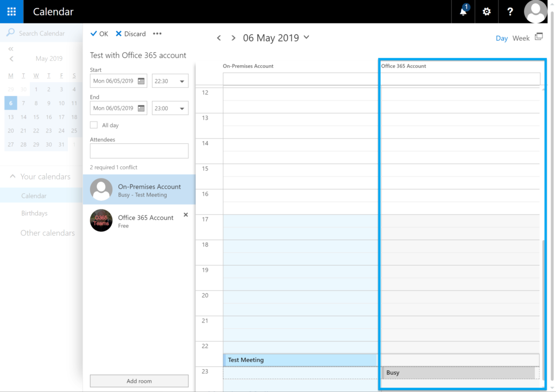This screenshot has height=392, width=556.
Task: Collapse the left pane double chevron
Action: (x=11, y=49)
